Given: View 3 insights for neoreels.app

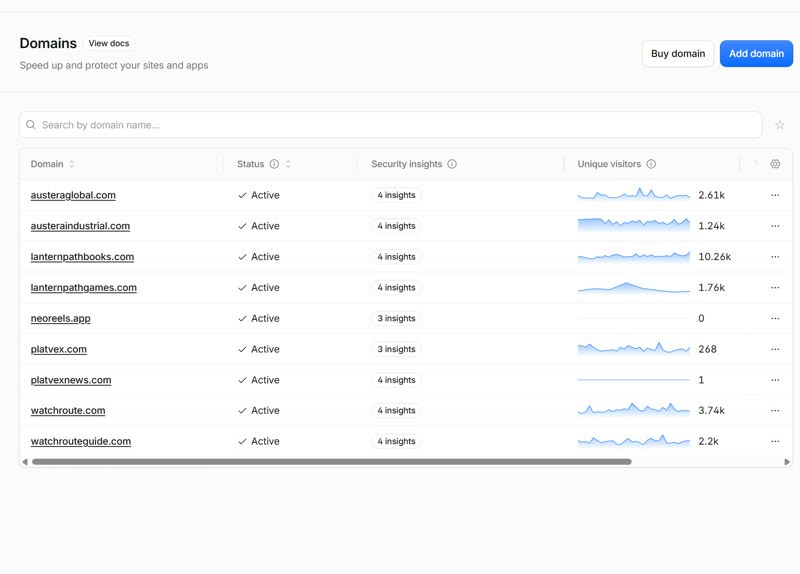Looking at the screenshot, I should pos(396,318).
